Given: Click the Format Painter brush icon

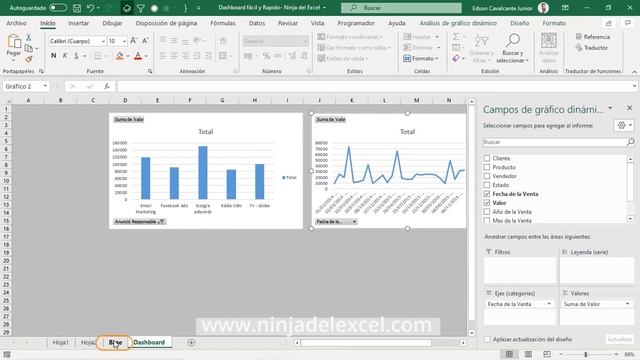Looking at the screenshot, I should click(29, 59).
